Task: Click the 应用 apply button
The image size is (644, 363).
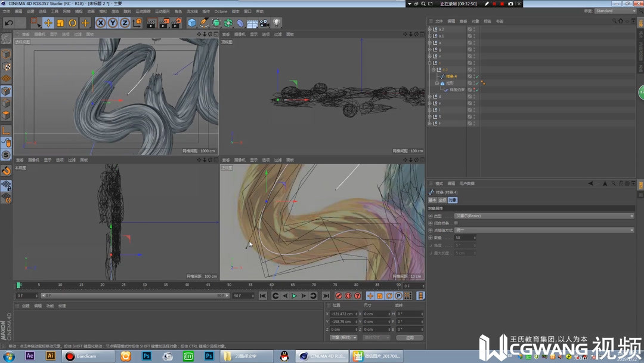Action: pos(410,337)
